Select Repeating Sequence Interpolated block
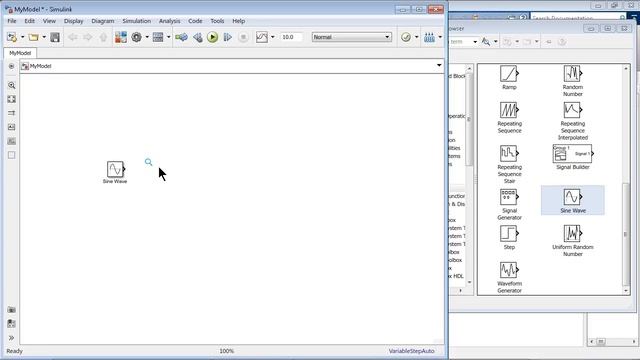Screen dimensions: 640x360 [x=573, y=121]
